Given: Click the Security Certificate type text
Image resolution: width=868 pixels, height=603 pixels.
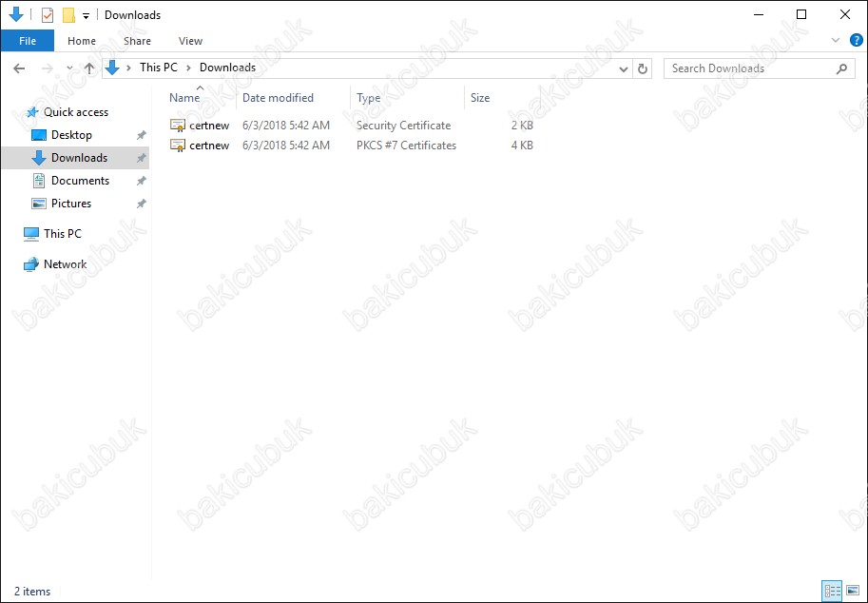Looking at the screenshot, I should [403, 126].
